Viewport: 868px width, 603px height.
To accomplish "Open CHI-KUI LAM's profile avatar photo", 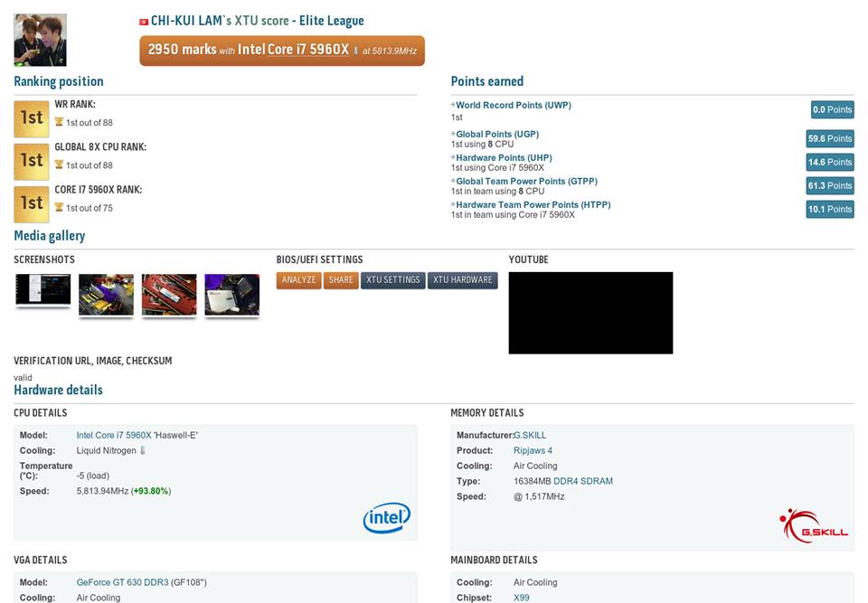I will 40,40.
